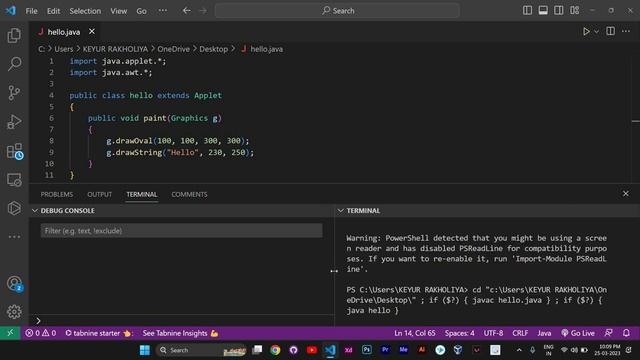Open Source Control view
This screenshot has height=360, width=640.
pyautogui.click(x=14, y=93)
